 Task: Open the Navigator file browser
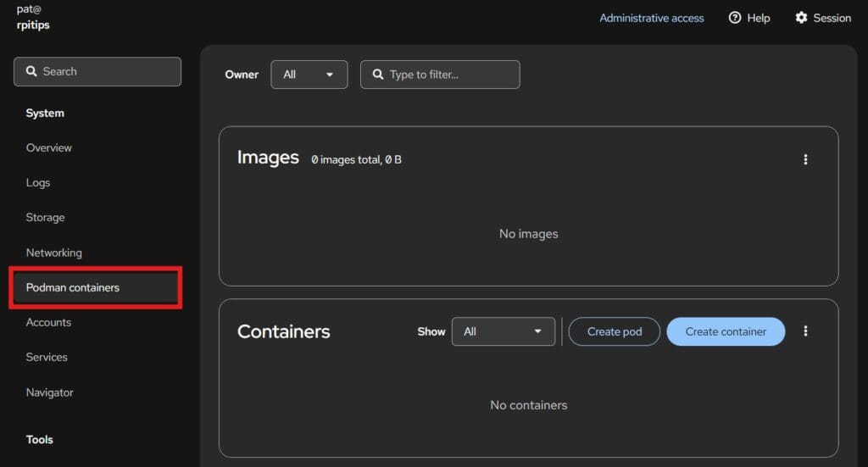(49, 392)
